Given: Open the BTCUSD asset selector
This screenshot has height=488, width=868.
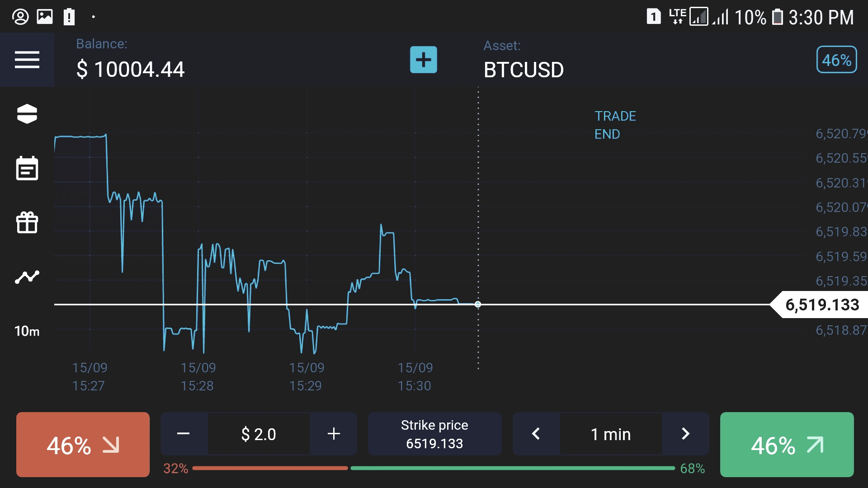Looking at the screenshot, I should 524,70.
